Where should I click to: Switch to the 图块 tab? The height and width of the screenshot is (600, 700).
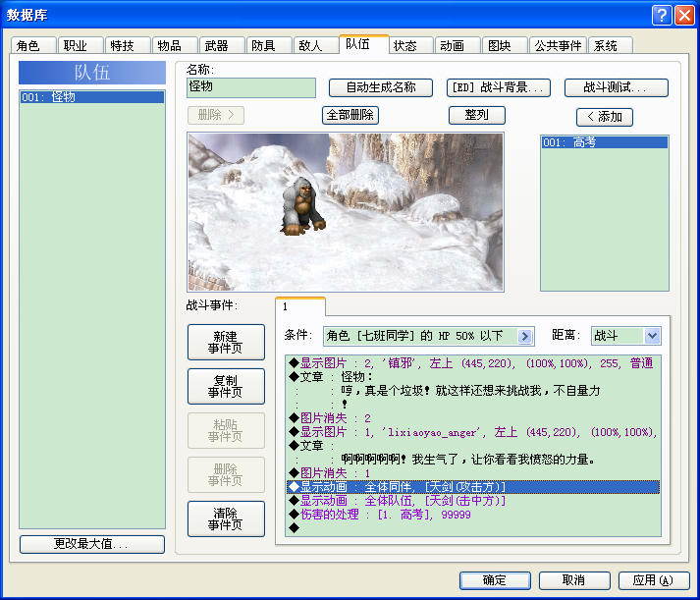coord(505,45)
